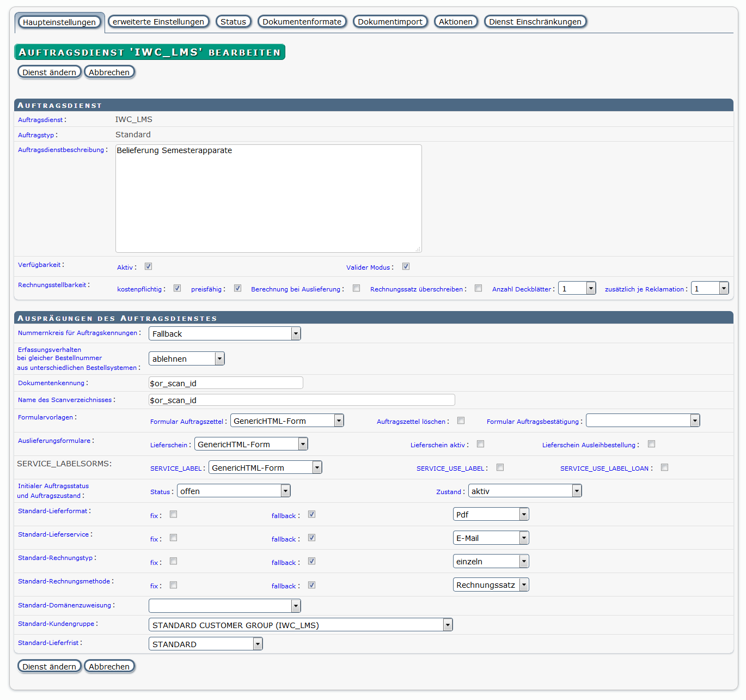Click the Dokumentenkennung input field
This screenshot has height=700, width=746.
coord(226,383)
